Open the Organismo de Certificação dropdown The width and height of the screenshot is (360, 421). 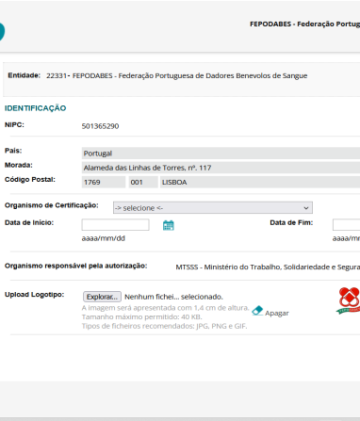tap(213, 208)
